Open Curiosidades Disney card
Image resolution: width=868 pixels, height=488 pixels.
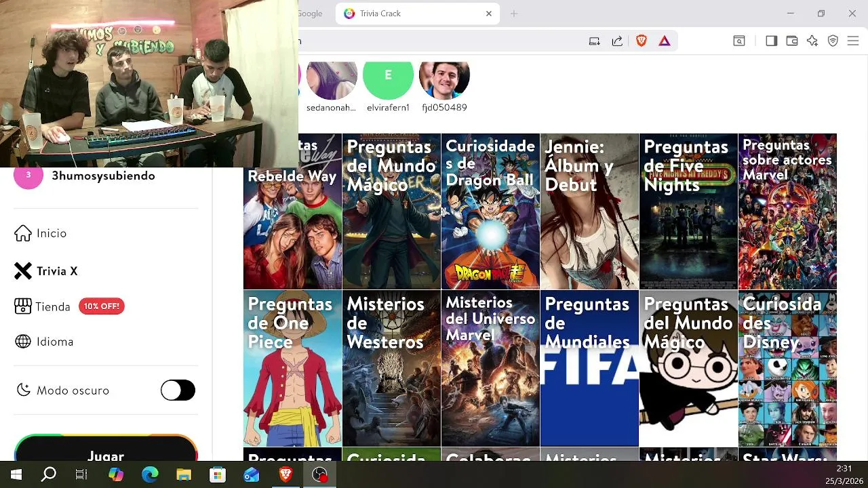pos(787,369)
